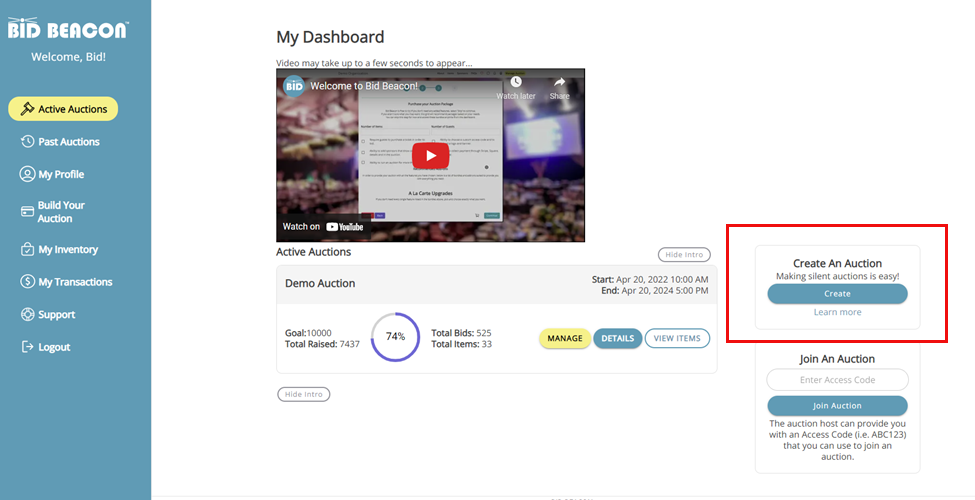Select Build Your Auction in sidebar
This screenshot has height=500, width=975.
[x=53, y=211]
